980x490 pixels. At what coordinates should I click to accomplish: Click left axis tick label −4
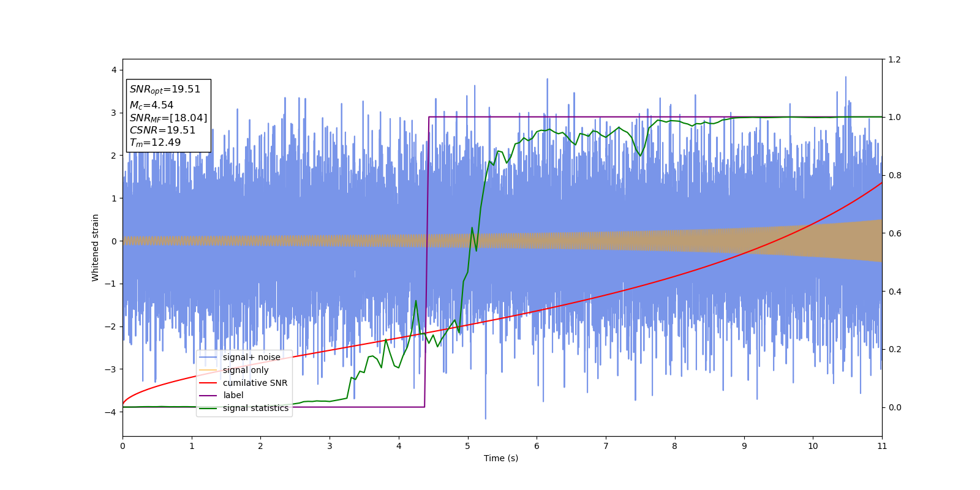pos(111,412)
